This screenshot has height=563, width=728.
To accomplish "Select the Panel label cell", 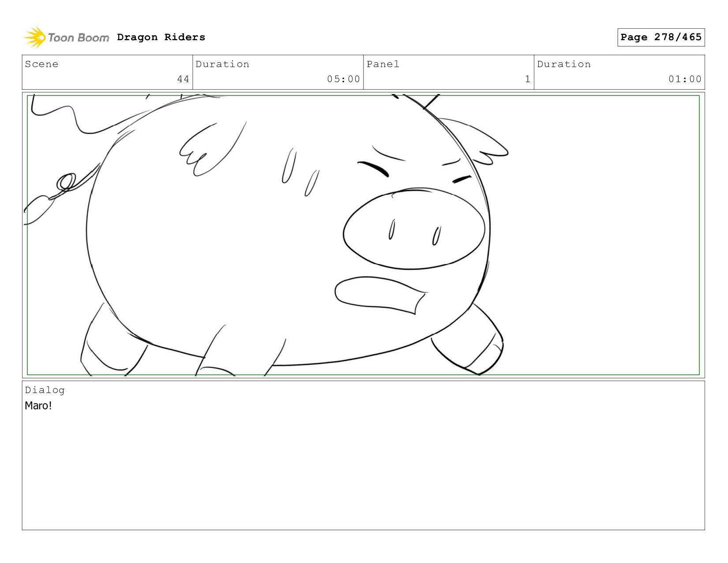I will (449, 72).
